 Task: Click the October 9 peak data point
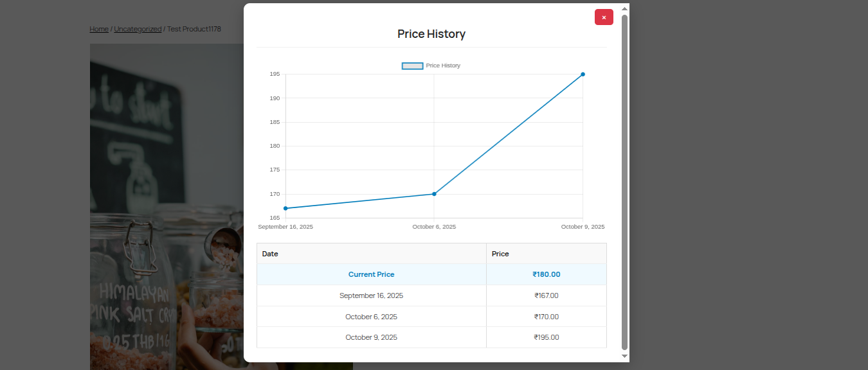coord(583,75)
